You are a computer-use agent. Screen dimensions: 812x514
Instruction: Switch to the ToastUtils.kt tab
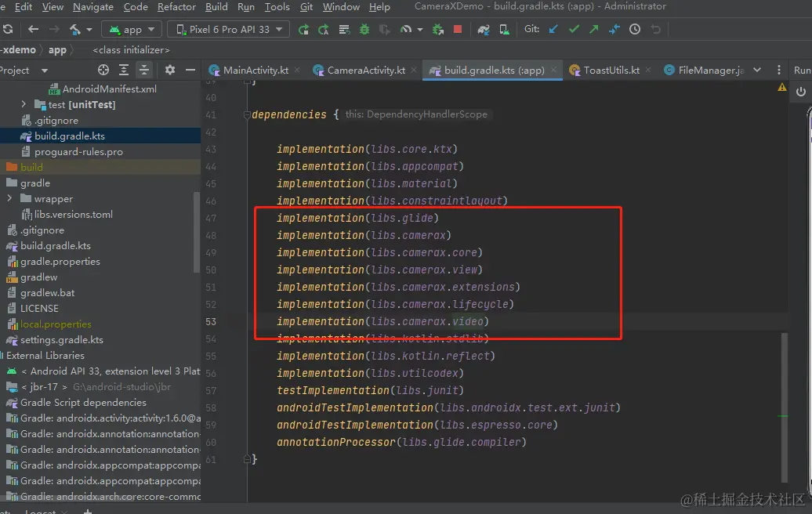[611, 70]
